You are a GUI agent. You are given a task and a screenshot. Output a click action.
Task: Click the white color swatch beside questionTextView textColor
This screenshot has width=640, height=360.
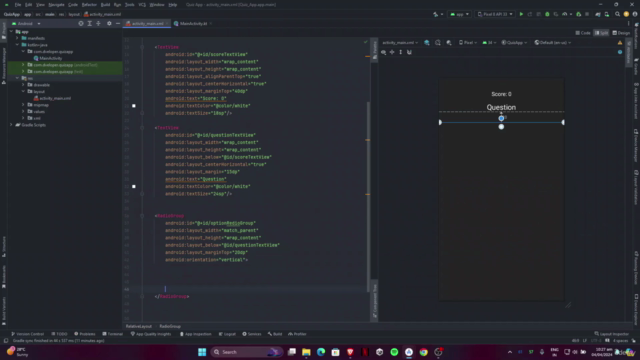pos(134,187)
